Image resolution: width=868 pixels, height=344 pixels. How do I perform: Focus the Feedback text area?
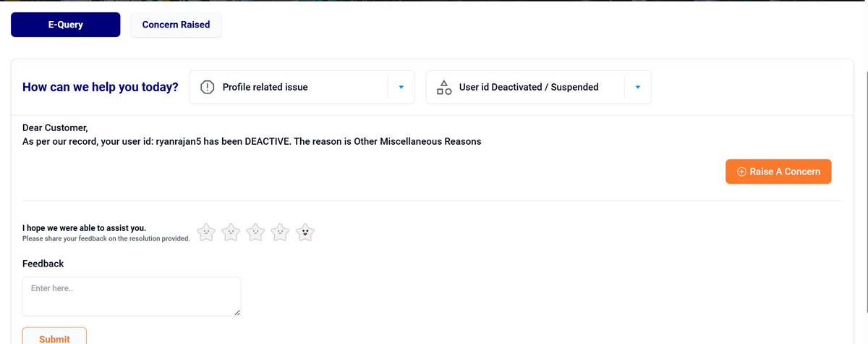coord(132,296)
